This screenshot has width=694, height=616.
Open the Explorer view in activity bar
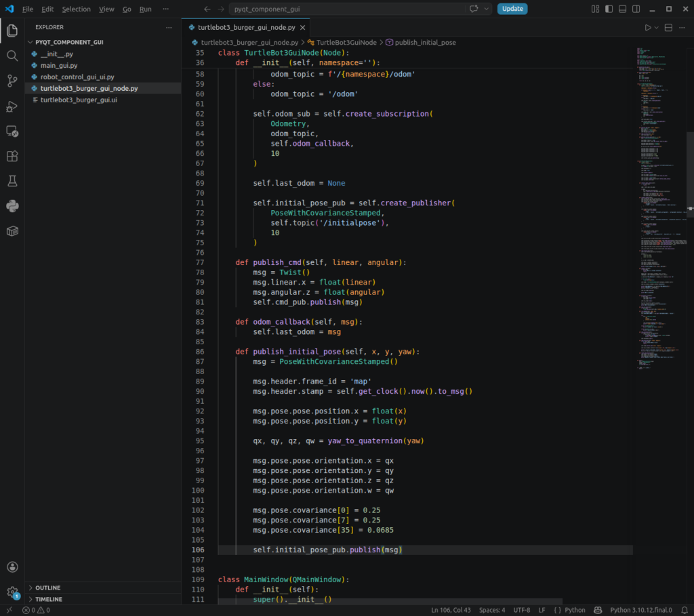tap(12, 30)
